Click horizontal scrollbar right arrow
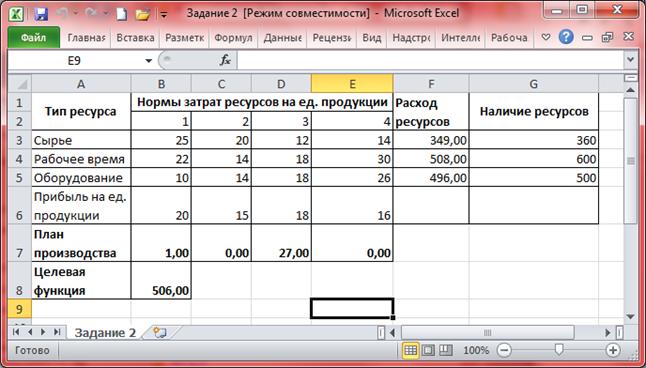This screenshot has height=368, width=646. [x=608, y=332]
